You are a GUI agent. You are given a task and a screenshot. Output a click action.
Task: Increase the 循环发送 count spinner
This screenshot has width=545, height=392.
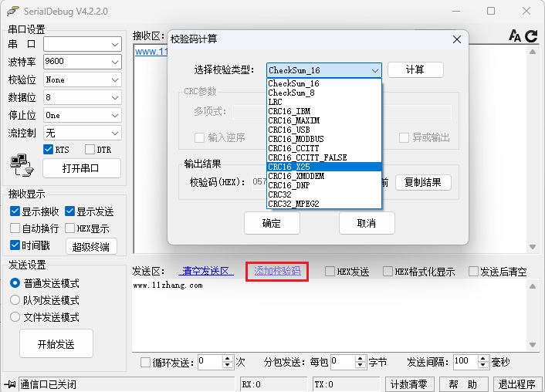coord(227,359)
